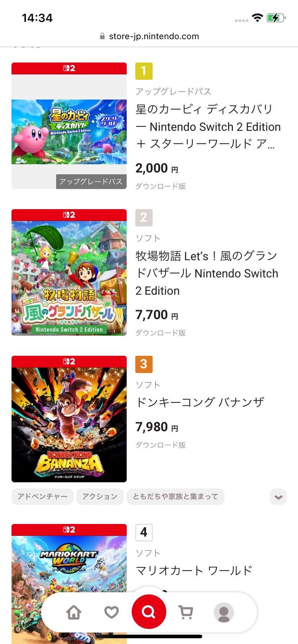This screenshot has height=644, width=298.
Task: Tap the store-jp.nintendo.com address bar
Action: [x=154, y=36]
